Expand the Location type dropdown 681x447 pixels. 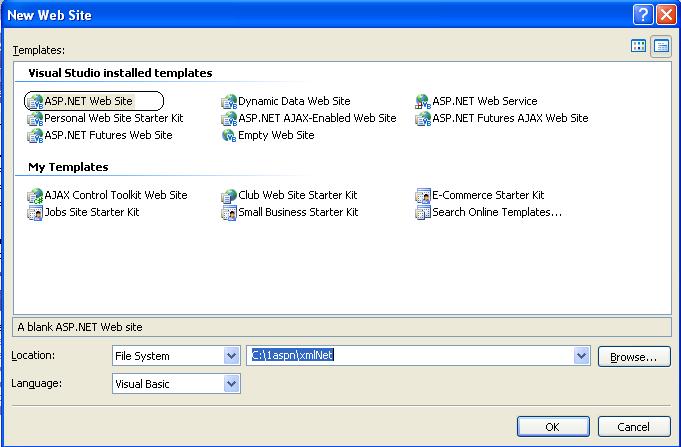coord(231,356)
